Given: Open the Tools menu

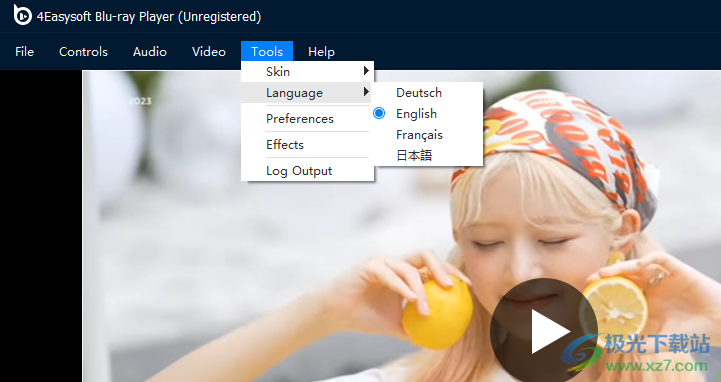Looking at the screenshot, I should (267, 51).
